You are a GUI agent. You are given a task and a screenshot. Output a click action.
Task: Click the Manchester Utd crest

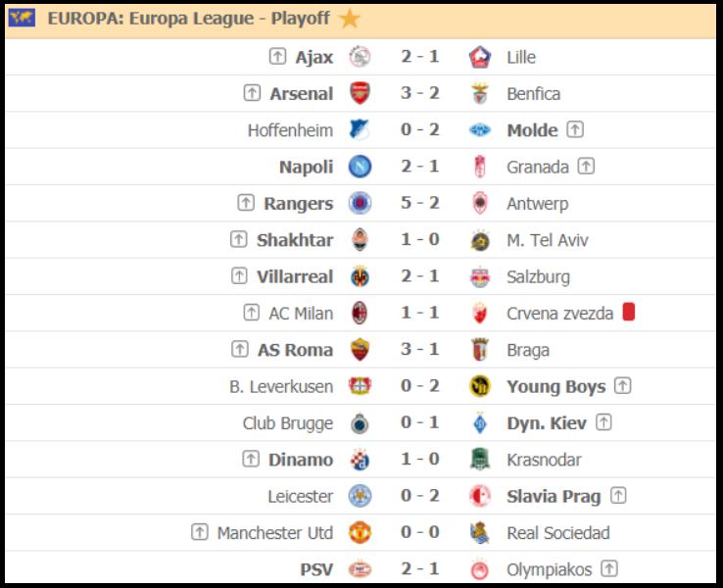360,533
